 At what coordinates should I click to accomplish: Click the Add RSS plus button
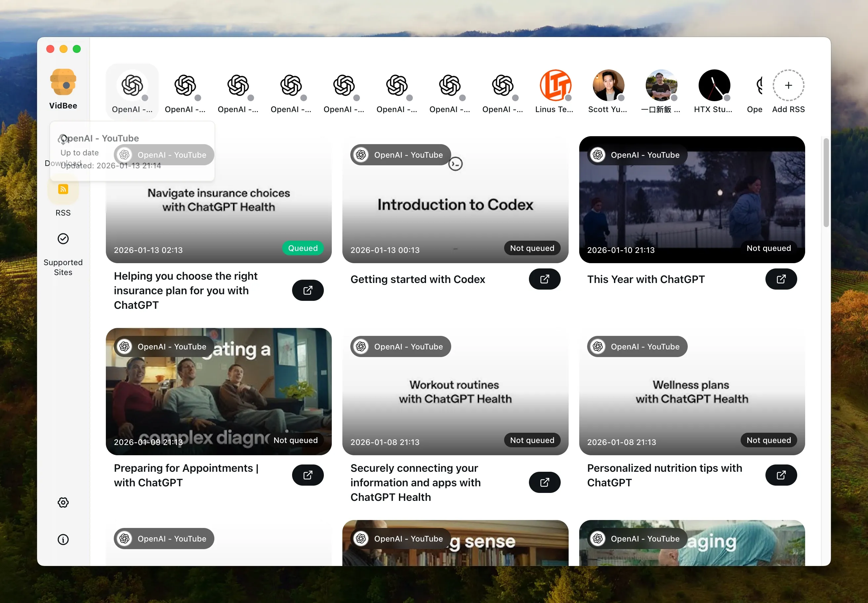coord(788,85)
